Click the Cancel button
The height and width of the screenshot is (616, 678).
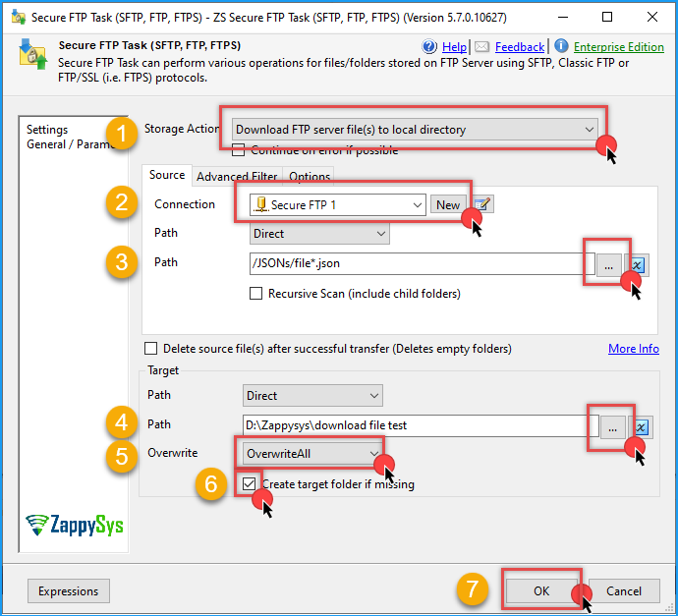(x=624, y=590)
